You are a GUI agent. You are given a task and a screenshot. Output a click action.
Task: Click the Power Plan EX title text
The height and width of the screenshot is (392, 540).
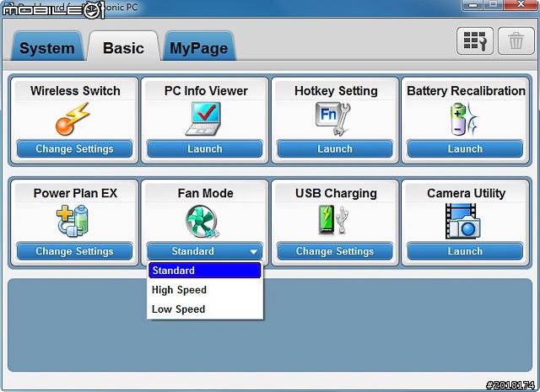[x=75, y=193]
